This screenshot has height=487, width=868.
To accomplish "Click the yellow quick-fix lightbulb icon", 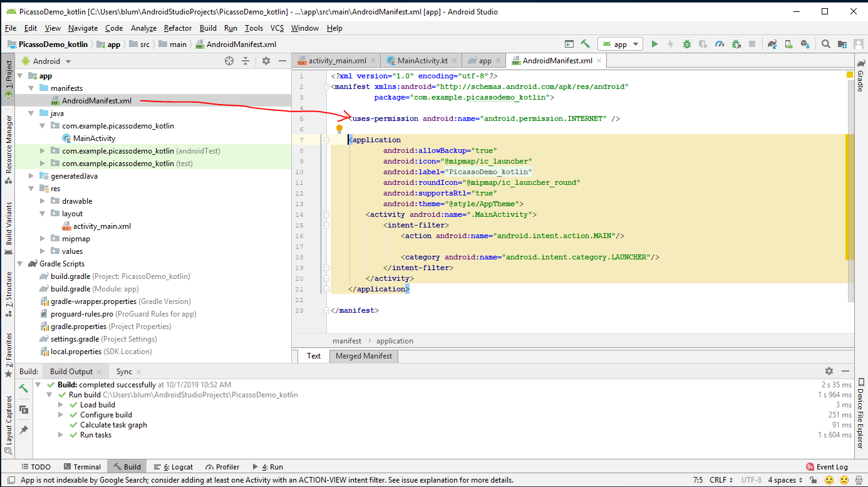I will tap(339, 129).
